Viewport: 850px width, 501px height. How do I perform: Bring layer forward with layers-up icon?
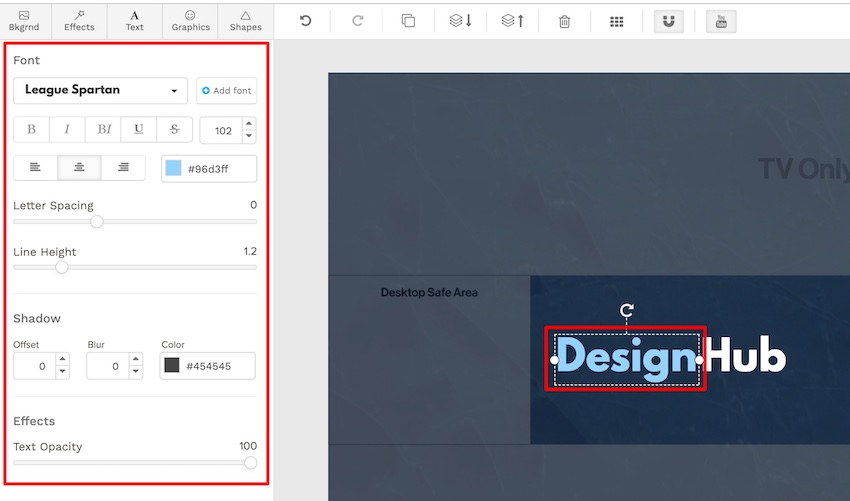pos(512,21)
